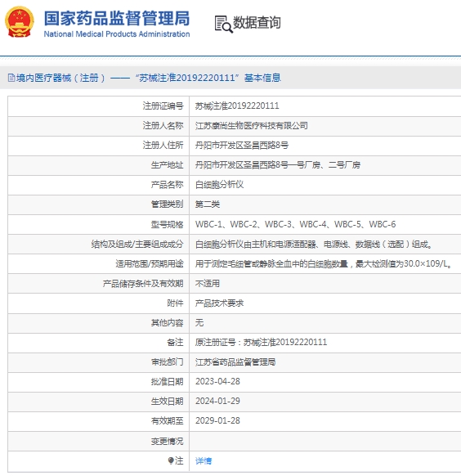Select effective date 2024-01-29
This screenshot has height=476, width=461.
tap(217, 402)
